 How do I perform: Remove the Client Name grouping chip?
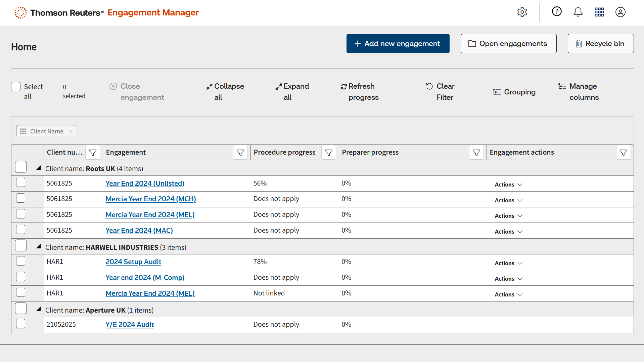coord(71,131)
